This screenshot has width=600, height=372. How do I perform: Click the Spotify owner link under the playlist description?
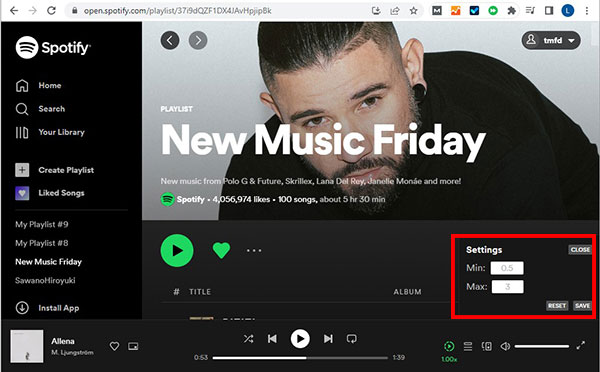190,199
